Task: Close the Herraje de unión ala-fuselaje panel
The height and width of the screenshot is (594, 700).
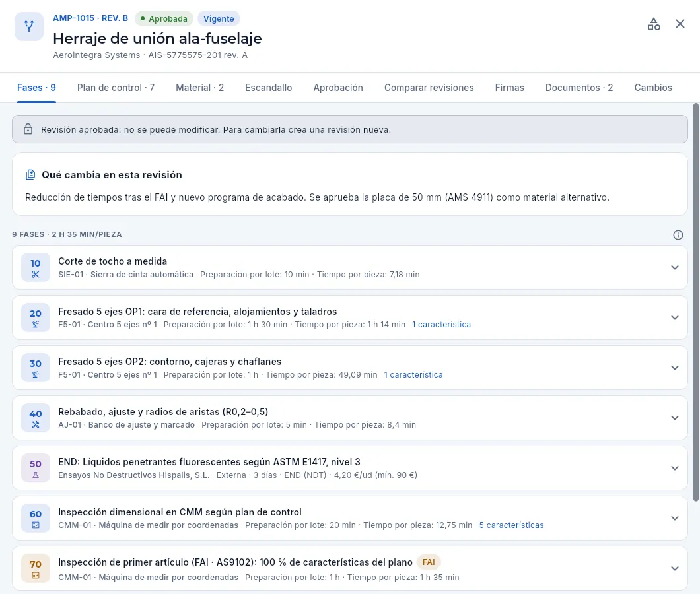Action: 680,24
